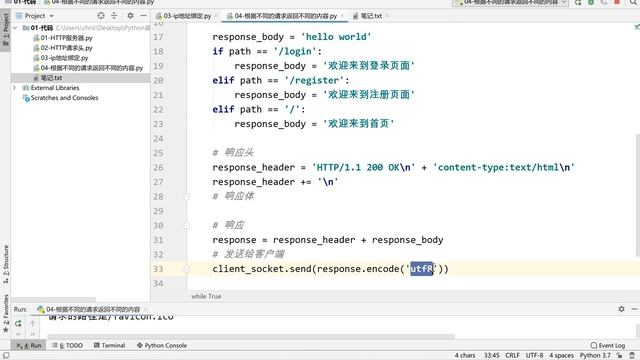Click the up arrow in Run panel

[32, 323]
